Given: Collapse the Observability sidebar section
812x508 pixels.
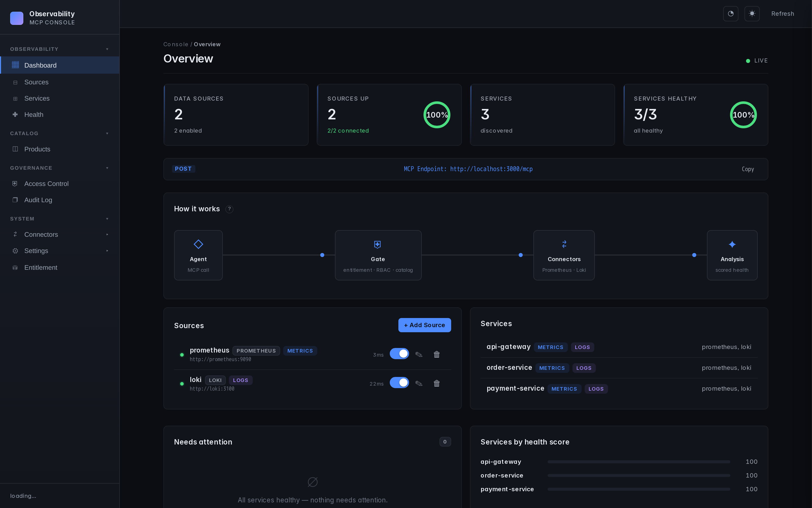Looking at the screenshot, I should point(107,49).
